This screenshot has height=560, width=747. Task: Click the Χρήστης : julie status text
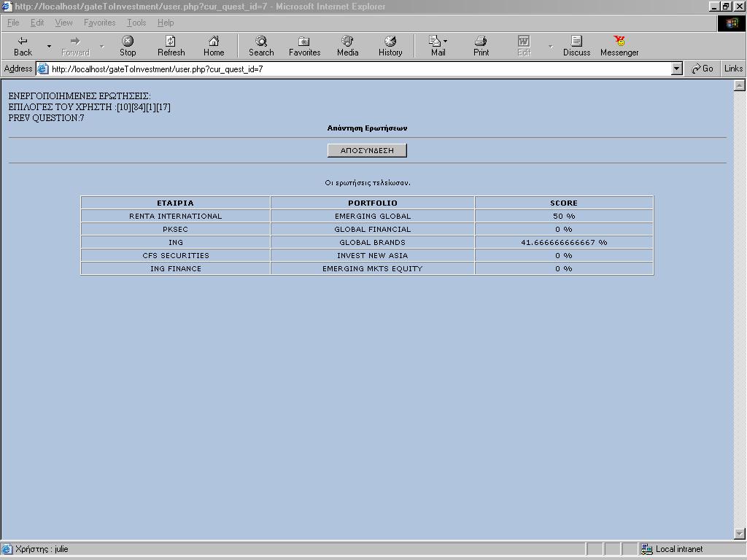tap(42, 549)
